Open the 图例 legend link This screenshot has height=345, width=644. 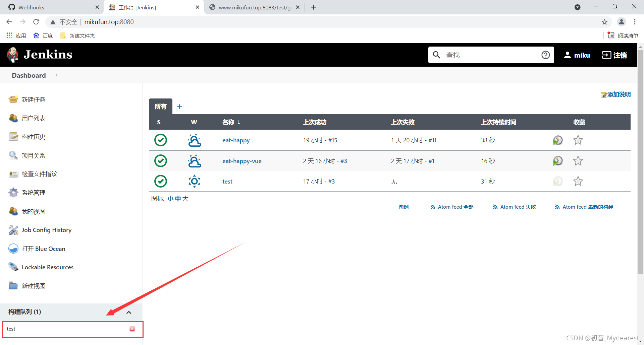point(404,207)
